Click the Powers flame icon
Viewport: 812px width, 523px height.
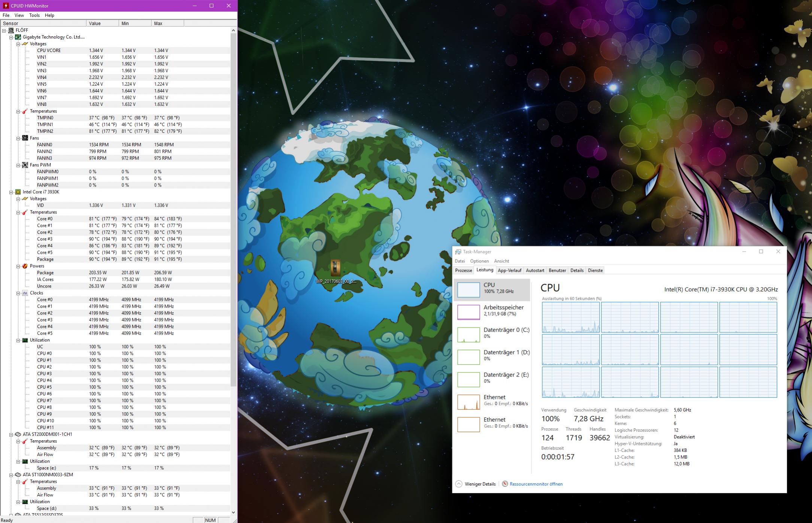click(x=25, y=266)
